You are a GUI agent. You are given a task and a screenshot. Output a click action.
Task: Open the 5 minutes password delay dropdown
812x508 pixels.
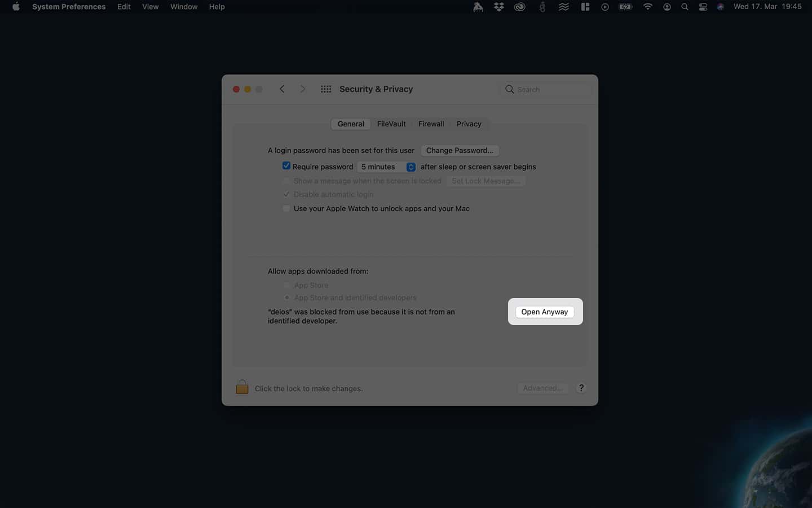(387, 167)
